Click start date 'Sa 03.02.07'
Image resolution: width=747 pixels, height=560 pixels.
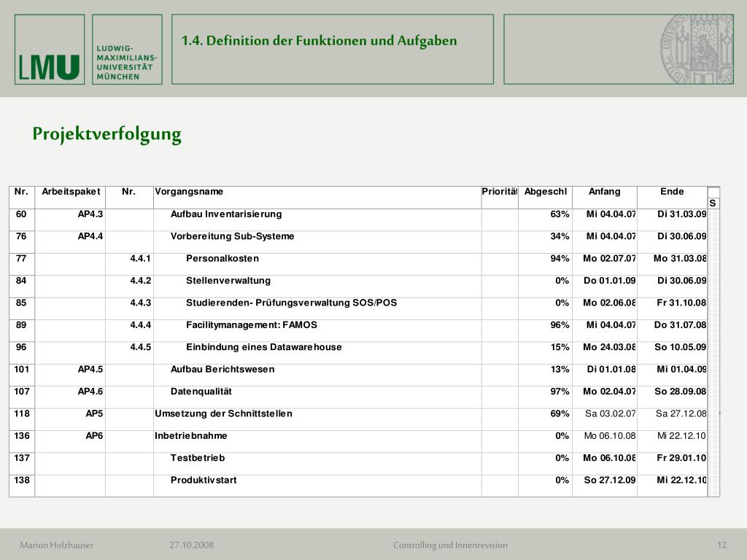click(x=611, y=414)
